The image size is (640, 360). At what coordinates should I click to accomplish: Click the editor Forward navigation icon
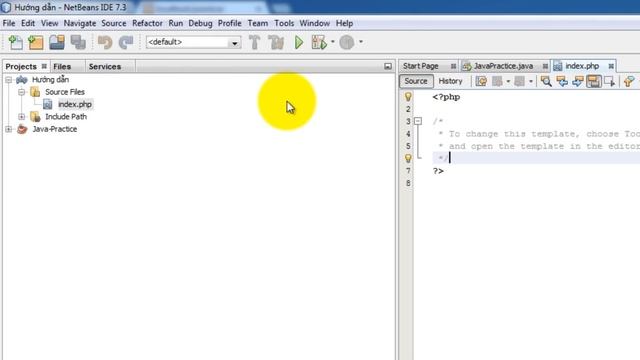coord(520,81)
